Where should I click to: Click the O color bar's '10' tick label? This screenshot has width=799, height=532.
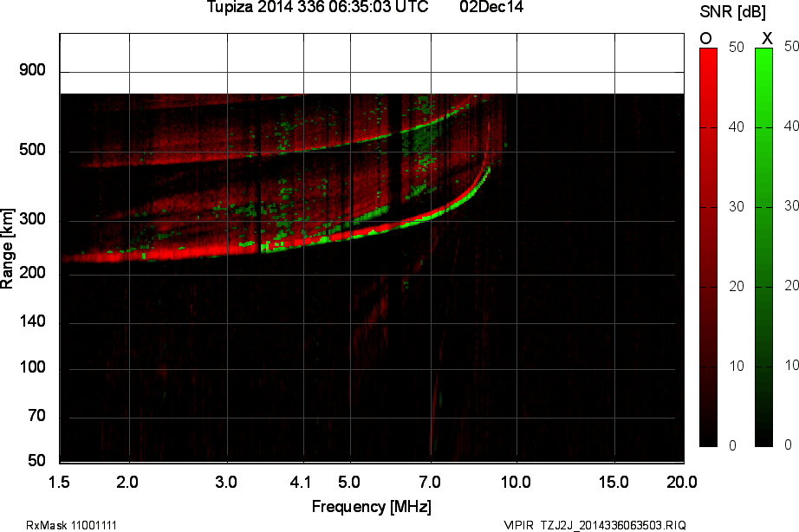click(737, 367)
